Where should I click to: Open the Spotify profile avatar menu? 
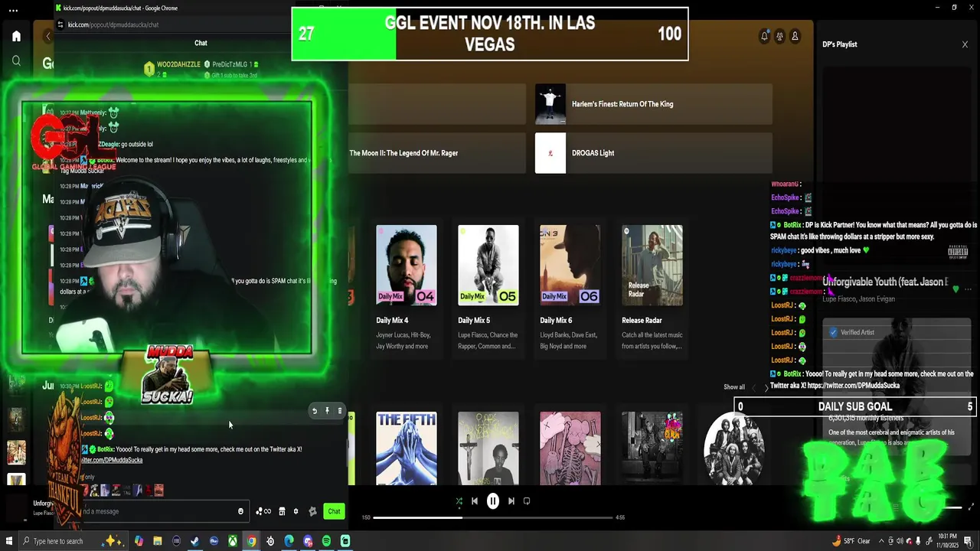tap(795, 36)
